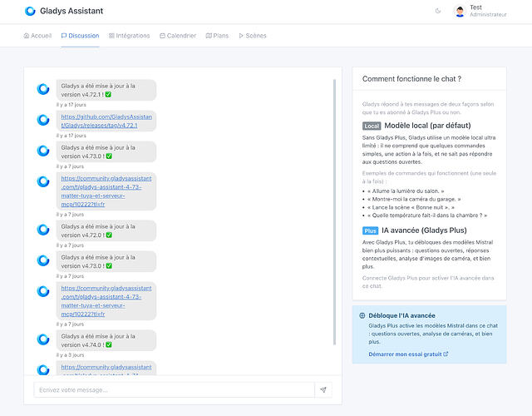Click "Il y a 3 jours" timestamp

(70, 355)
